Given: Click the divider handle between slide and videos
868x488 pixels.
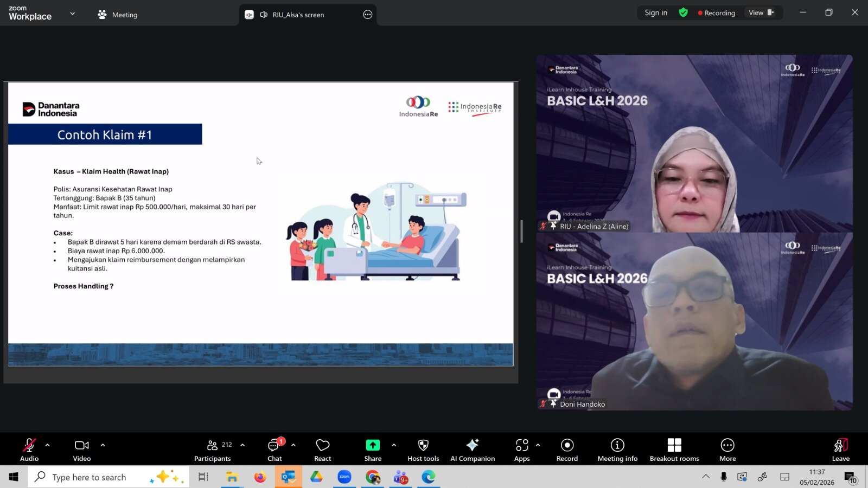Looking at the screenshot, I should [521, 232].
